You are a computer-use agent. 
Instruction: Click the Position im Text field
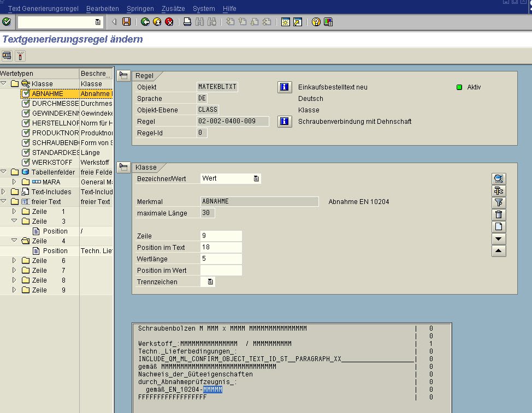(x=221, y=247)
